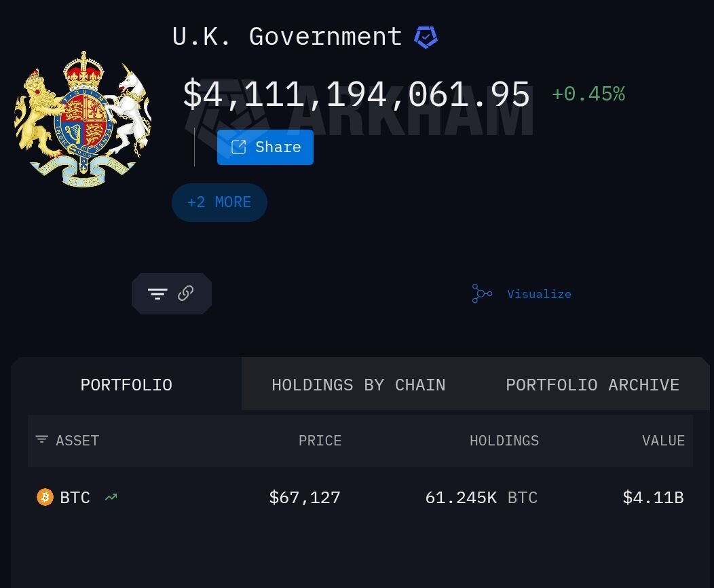Click the copy link icon next to the filter
714x588 pixels.
click(x=185, y=293)
